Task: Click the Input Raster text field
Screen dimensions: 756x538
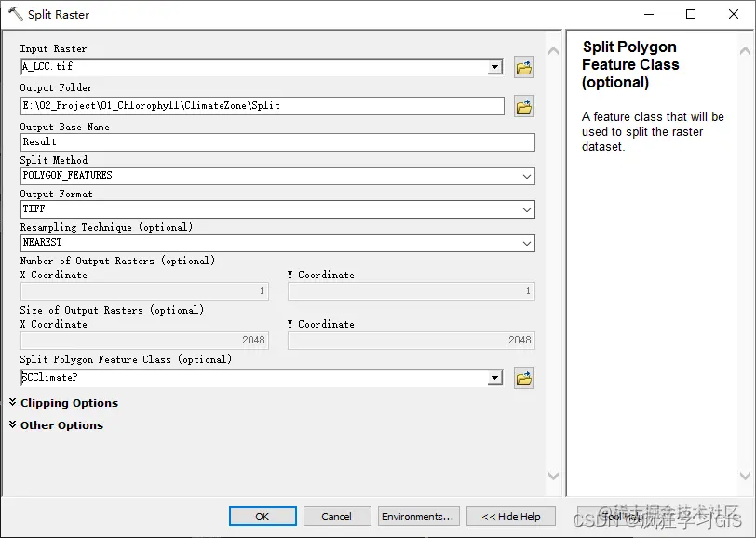Action: (x=254, y=67)
